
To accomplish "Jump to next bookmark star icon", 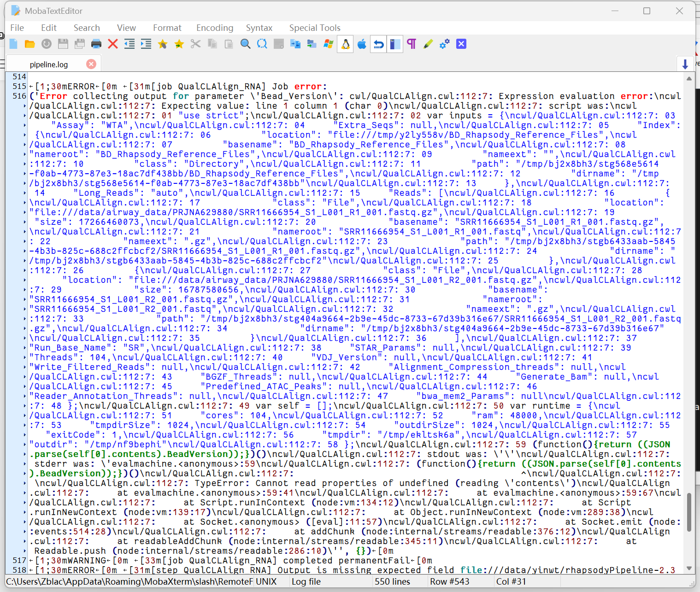I will tap(179, 44).
